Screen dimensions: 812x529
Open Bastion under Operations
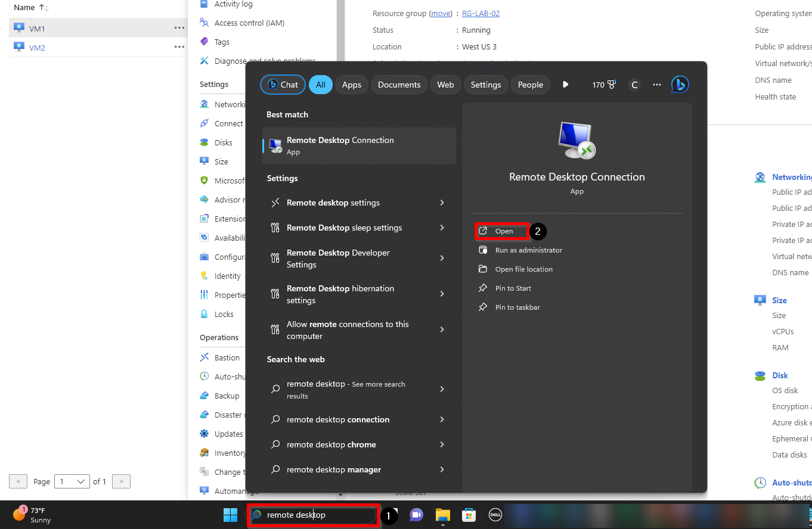point(227,358)
